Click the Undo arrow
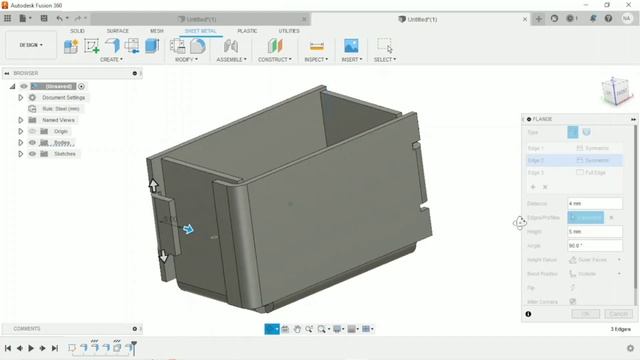The height and width of the screenshot is (360, 640). (60, 18)
